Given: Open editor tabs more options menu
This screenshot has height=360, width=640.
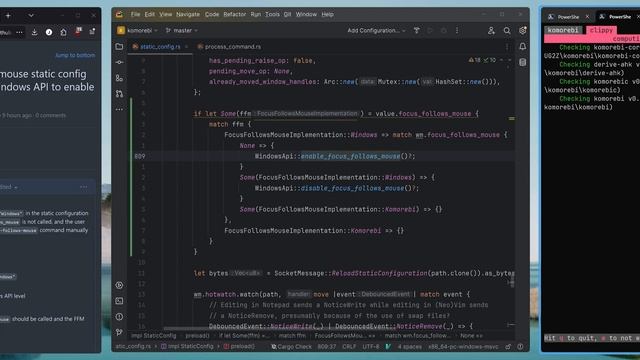Looking at the screenshot, I should point(507,47).
